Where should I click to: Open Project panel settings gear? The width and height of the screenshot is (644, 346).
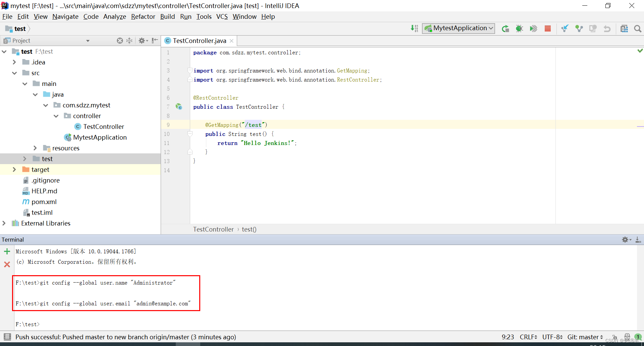coord(143,41)
